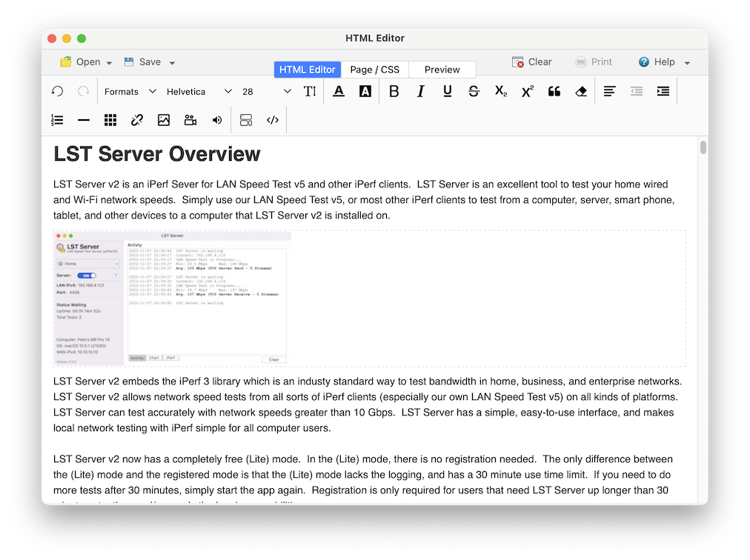Switch to the Preview tab

click(x=442, y=70)
